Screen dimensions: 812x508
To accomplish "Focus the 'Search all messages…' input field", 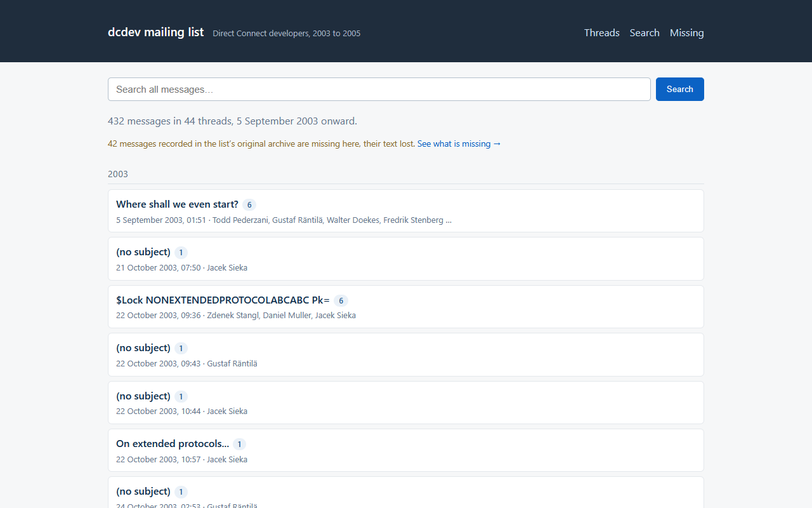I will point(379,90).
